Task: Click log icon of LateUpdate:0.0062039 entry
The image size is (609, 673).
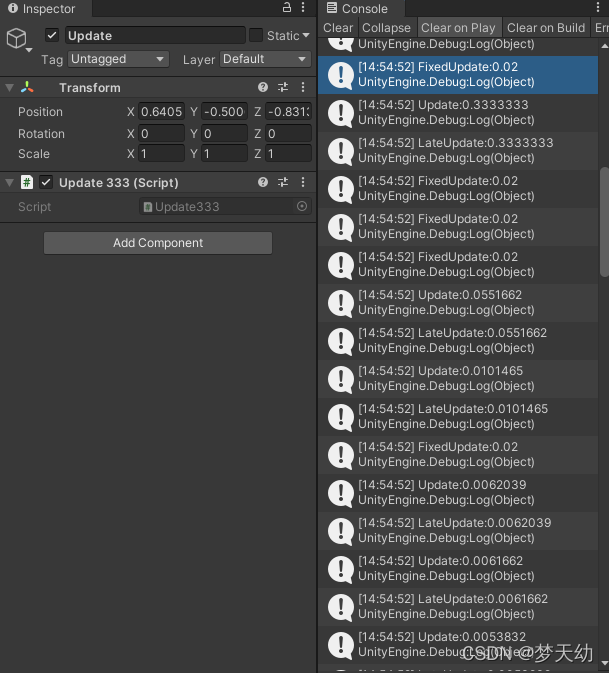Action: coord(341,531)
